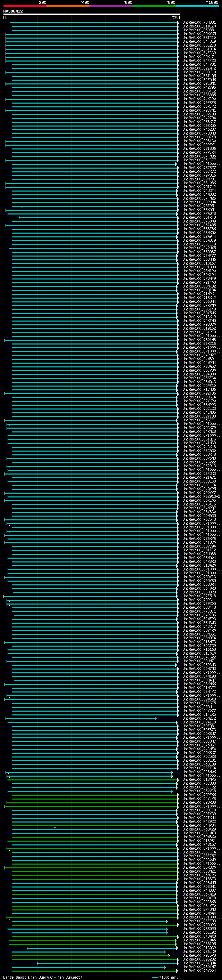Select the UniRef100_Q4X290 label
Screen dimensions: 222x980
point(199,99)
